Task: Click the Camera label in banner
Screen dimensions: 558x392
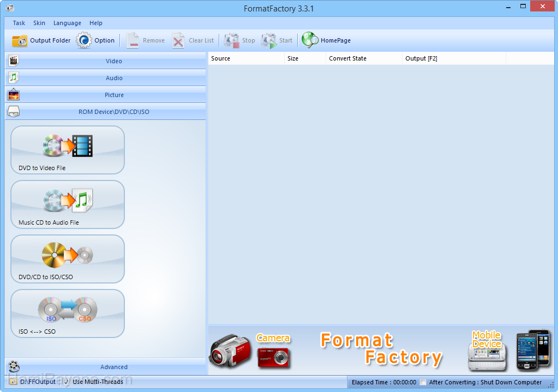Action: coord(273,338)
